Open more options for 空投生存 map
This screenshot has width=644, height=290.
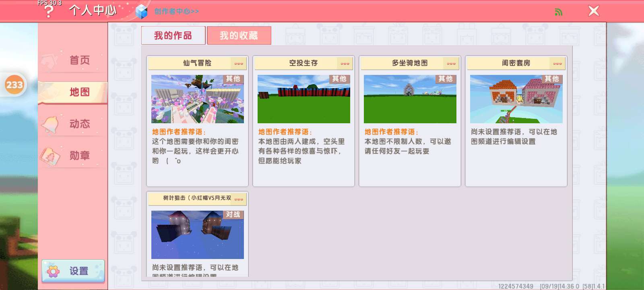(345, 63)
